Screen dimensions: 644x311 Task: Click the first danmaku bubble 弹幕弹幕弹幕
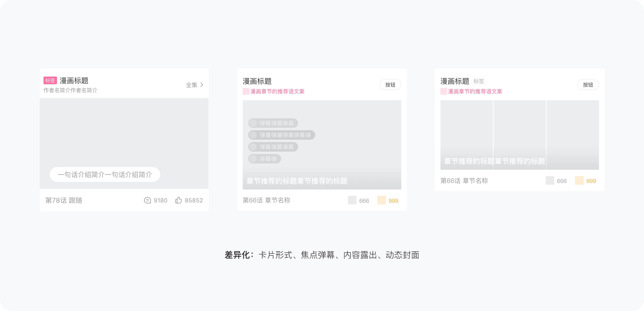(x=273, y=123)
